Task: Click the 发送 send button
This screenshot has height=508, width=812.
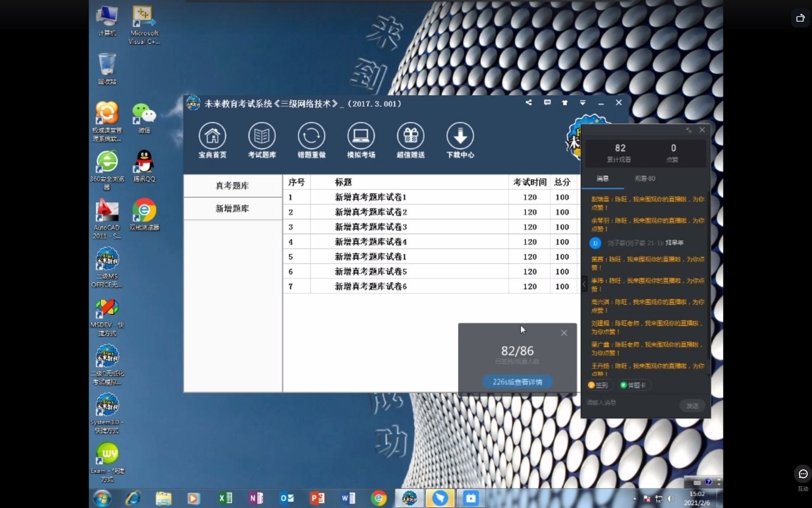Action: pos(692,405)
